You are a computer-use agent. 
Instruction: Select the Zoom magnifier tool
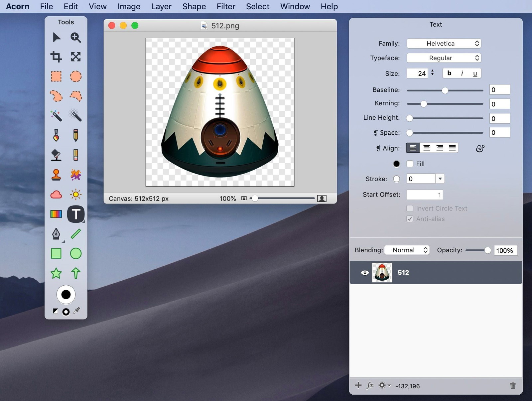coord(75,37)
